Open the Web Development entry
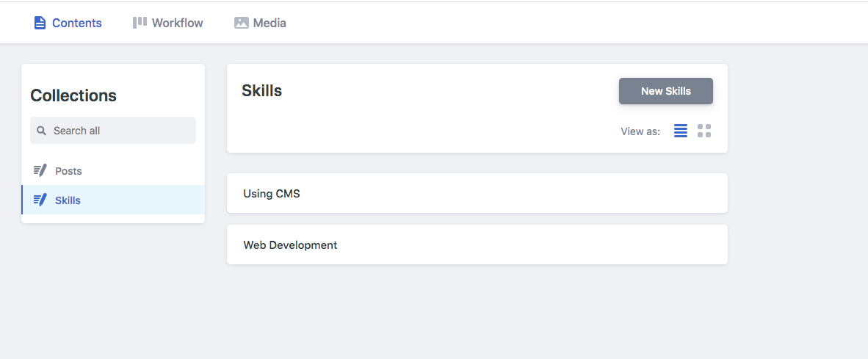Image resolution: width=868 pixels, height=359 pixels. pyautogui.click(x=477, y=244)
